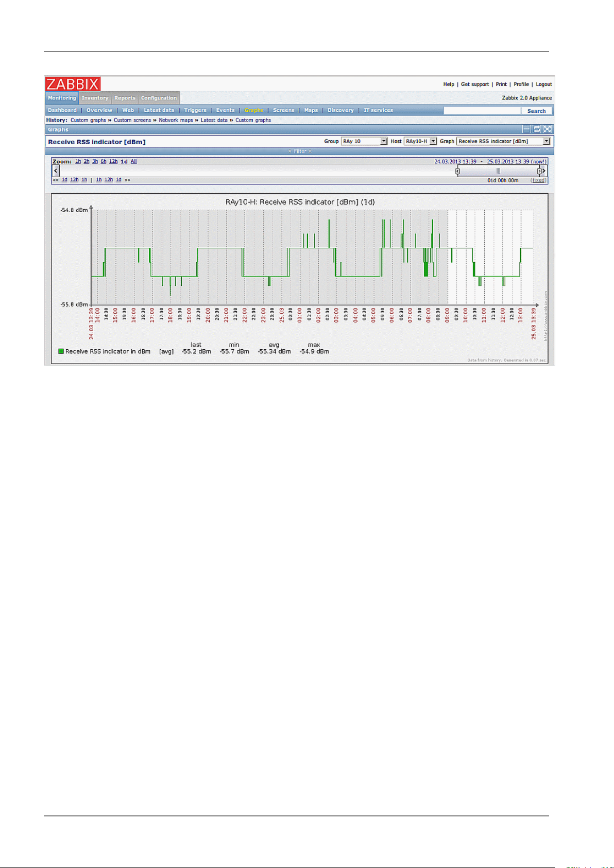Viewport: 614px width, 868px height.
Task: Set zoom to All
Action: (x=133, y=161)
